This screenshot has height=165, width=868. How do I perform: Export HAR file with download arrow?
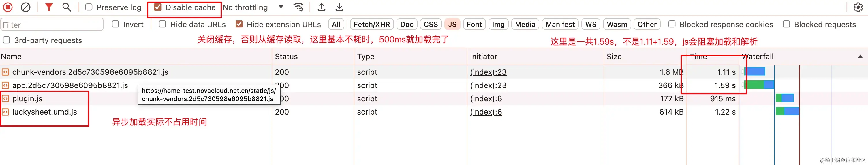click(339, 7)
